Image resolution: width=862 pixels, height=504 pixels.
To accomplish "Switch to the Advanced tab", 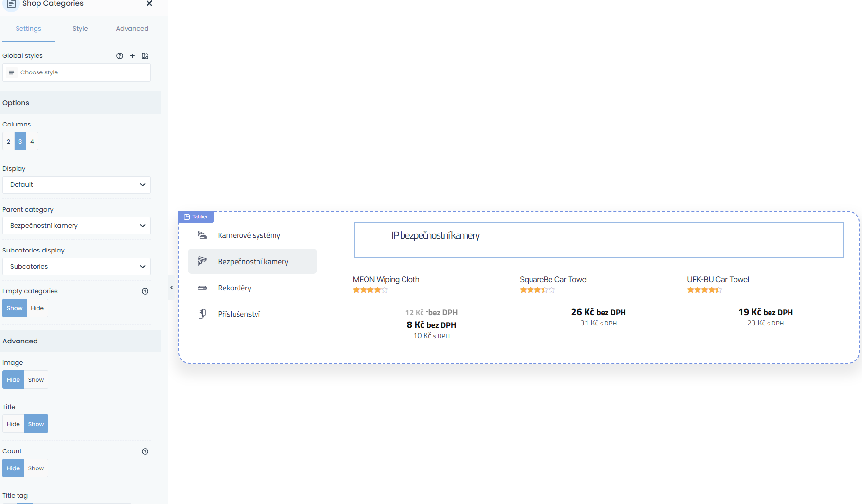I will pos(132,29).
